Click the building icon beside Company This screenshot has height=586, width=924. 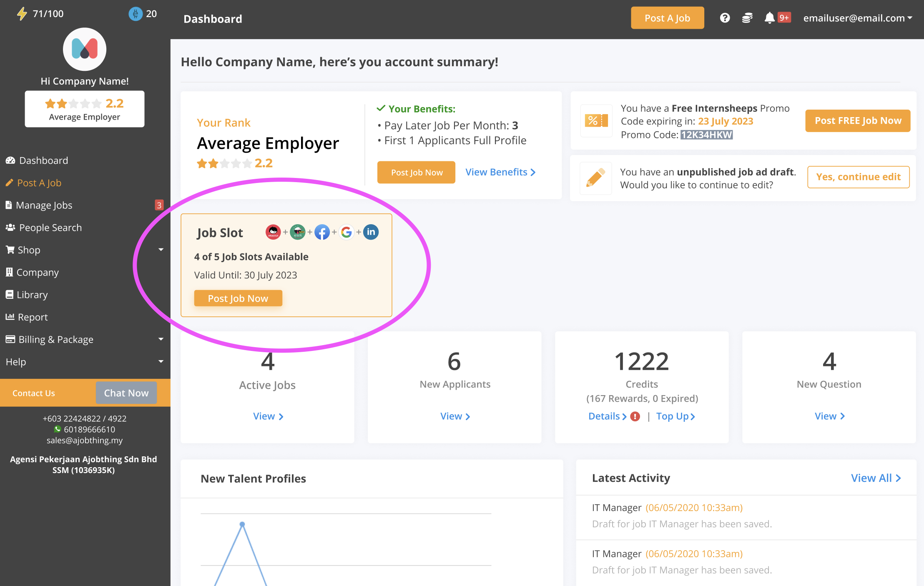click(9, 272)
